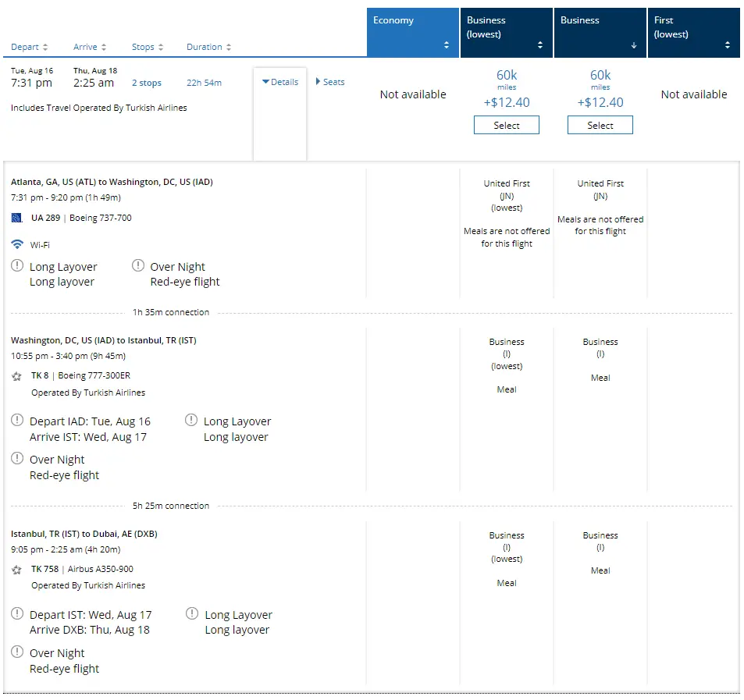Screen dimensions: 744x700
Task: Click the United logo beside UA 289
Action: 17,218
